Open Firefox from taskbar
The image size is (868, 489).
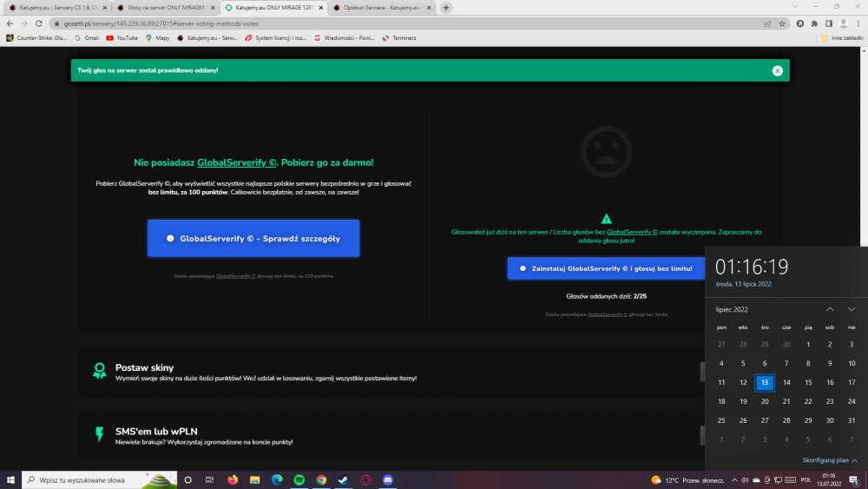tap(233, 480)
